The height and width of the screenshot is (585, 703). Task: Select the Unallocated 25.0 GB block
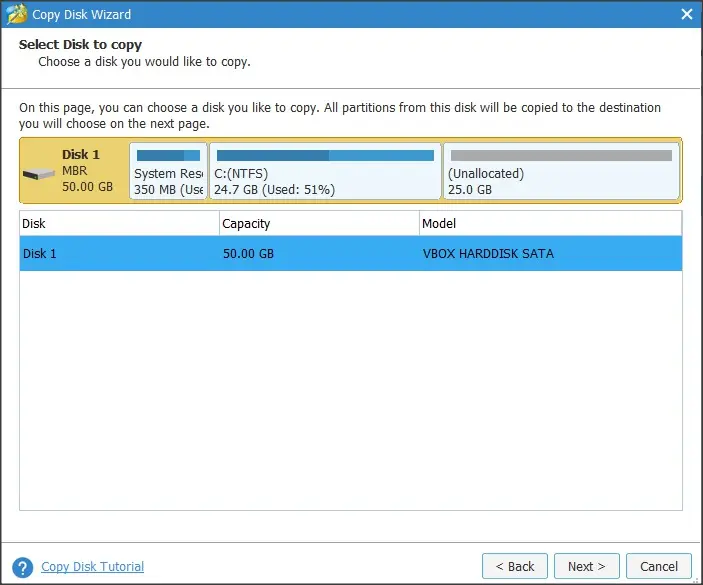pyautogui.click(x=561, y=170)
